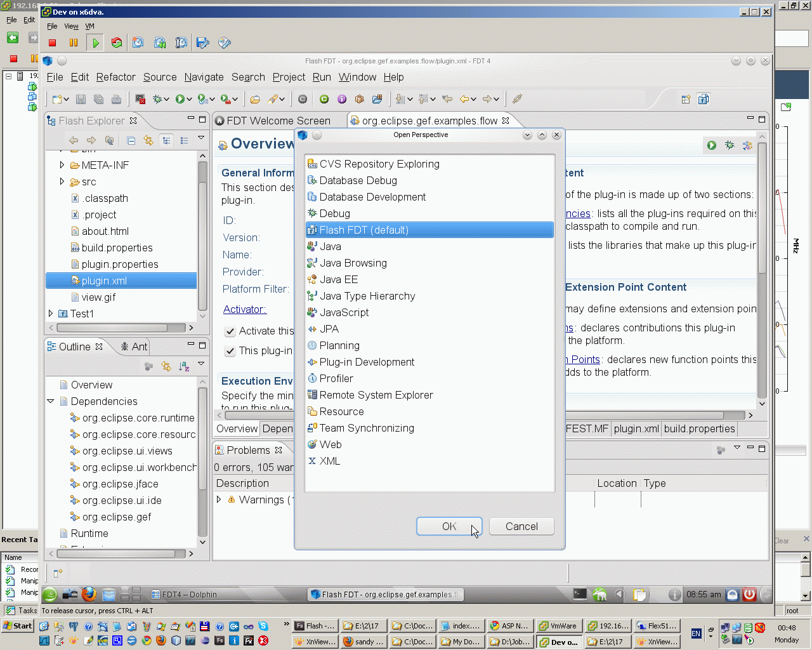Open the dropdown arrow beside toolbar Debug icon

166,100
